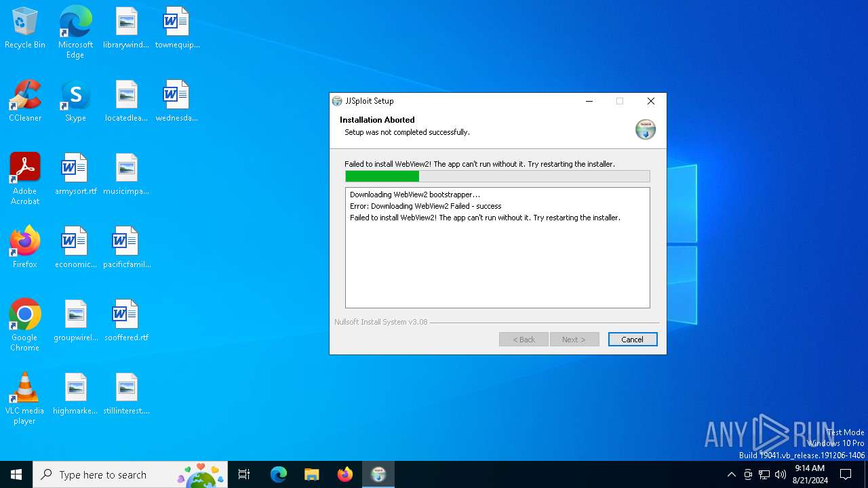
Task: Select the wednesda... Word document
Action: [177, 102]
